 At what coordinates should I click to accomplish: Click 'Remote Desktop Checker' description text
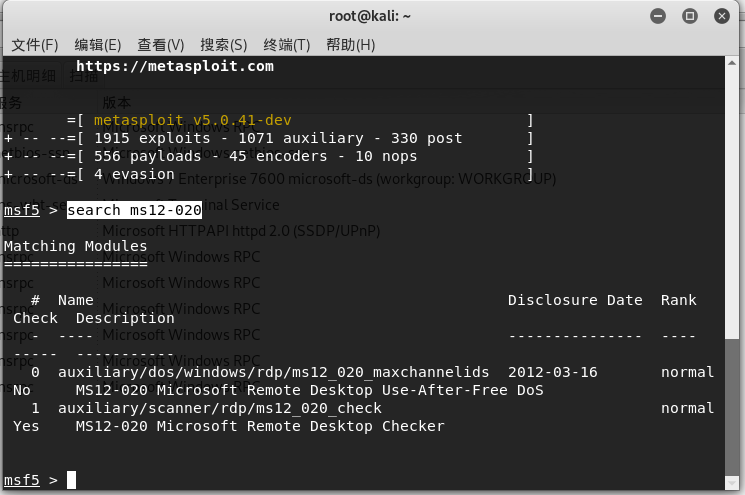tap(345, 427)
